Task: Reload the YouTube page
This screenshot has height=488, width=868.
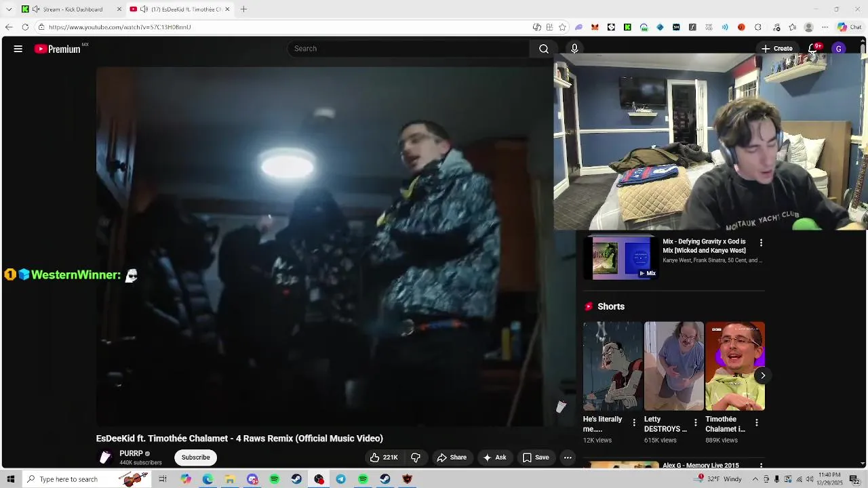Action: [x=25, y=27]
